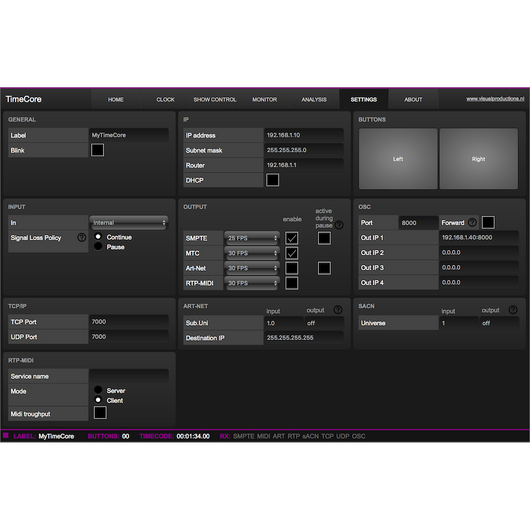The image size is (530, 530).
Task: Enable the OSC Forward checkbox
Action: tap(488, 222)
